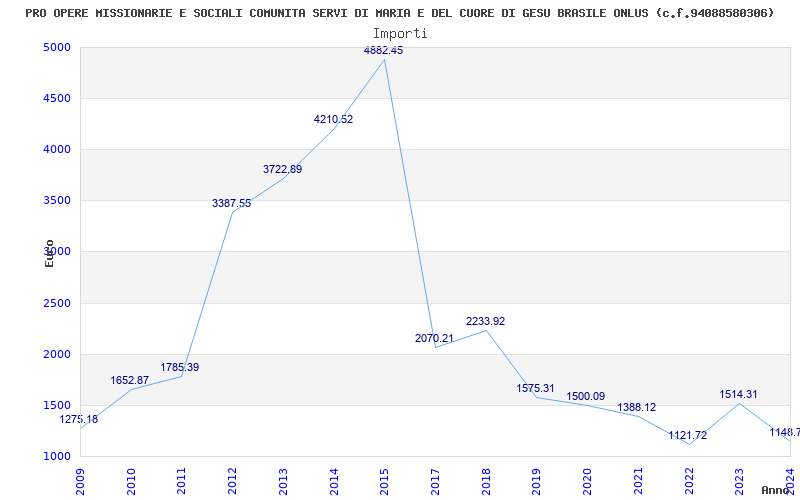Click the data label 3387.55

click(232, 204)
